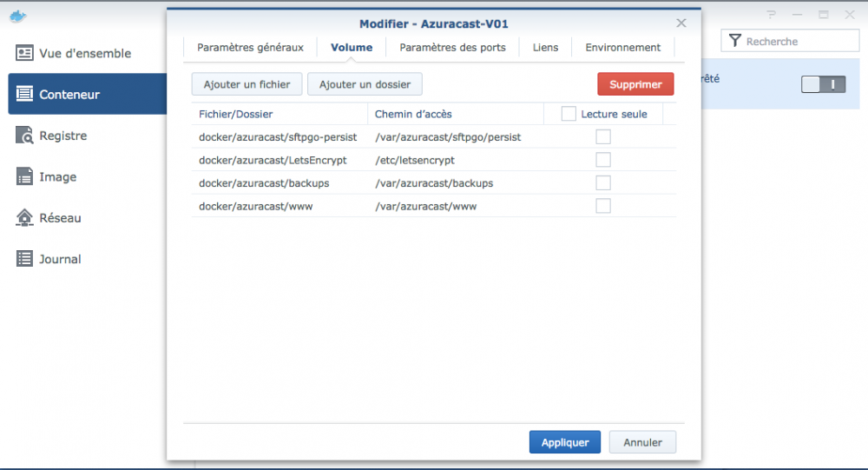The width and height of the screenshot is (868, 470).
Task: Click Ajouter un dossier button
Action: [365, 84]
